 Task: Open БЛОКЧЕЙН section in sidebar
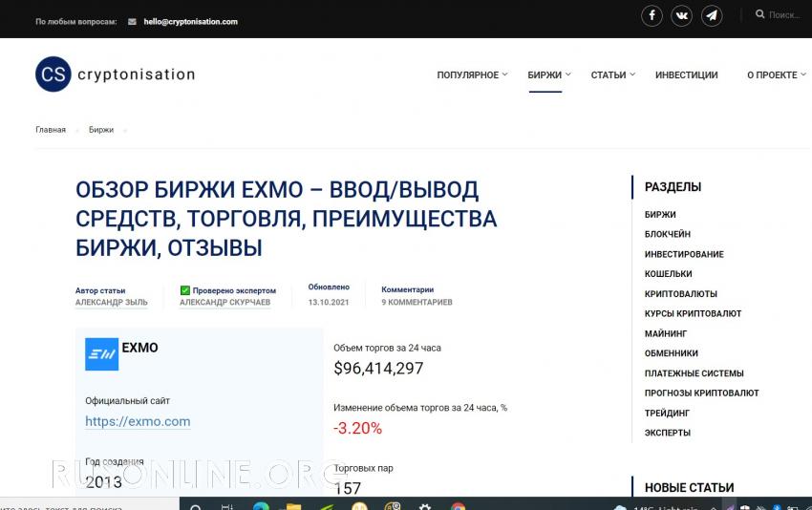pos(668,234)
